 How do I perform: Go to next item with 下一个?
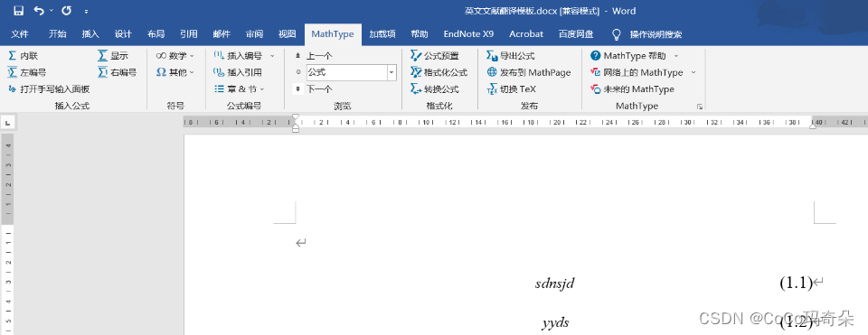point(314,89)
